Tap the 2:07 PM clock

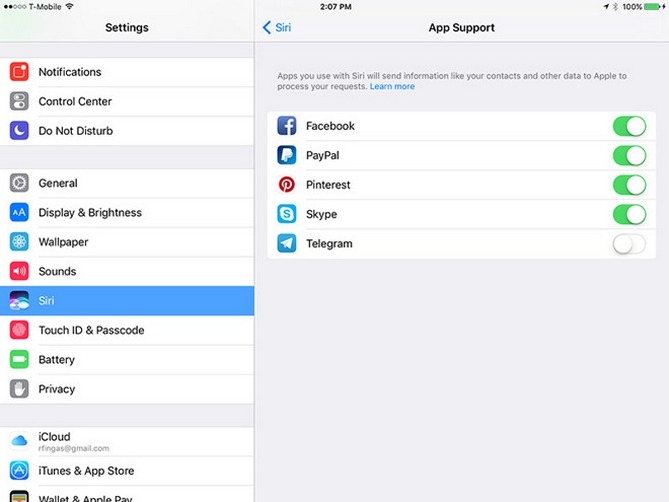[336, 6]
